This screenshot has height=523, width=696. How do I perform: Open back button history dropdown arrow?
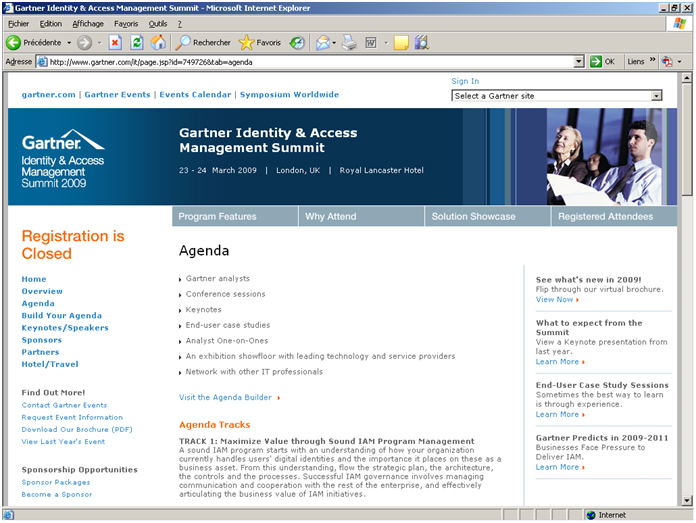click(69, 43)
